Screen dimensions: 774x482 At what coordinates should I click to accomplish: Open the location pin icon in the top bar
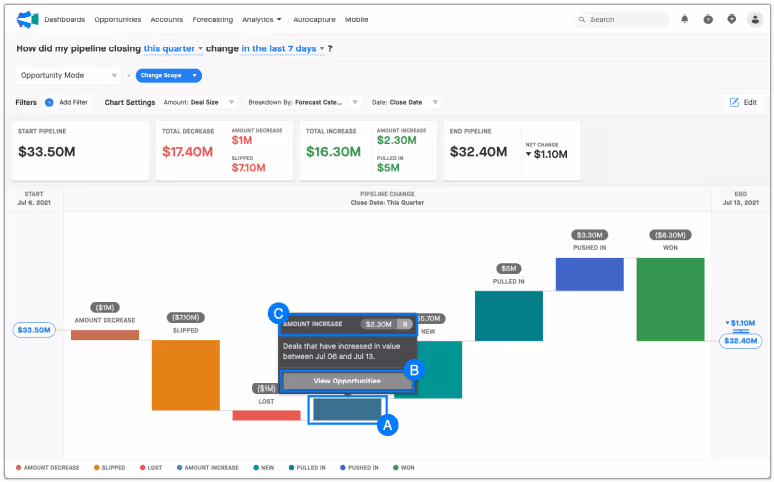[x=732, y=19]
